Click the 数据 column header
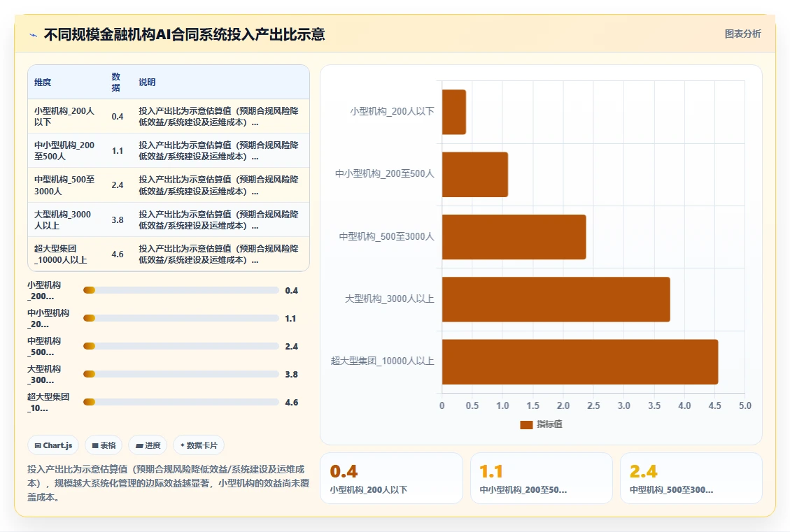The width and height of the screenshot is (790, 532). click(x=116, y=82)
